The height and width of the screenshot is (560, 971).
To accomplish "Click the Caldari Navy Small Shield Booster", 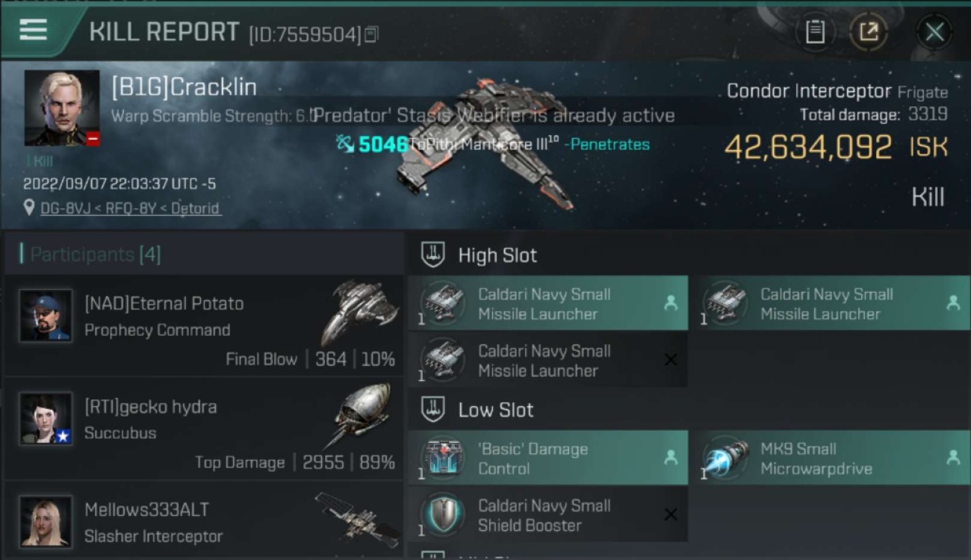I will point(547,514).
